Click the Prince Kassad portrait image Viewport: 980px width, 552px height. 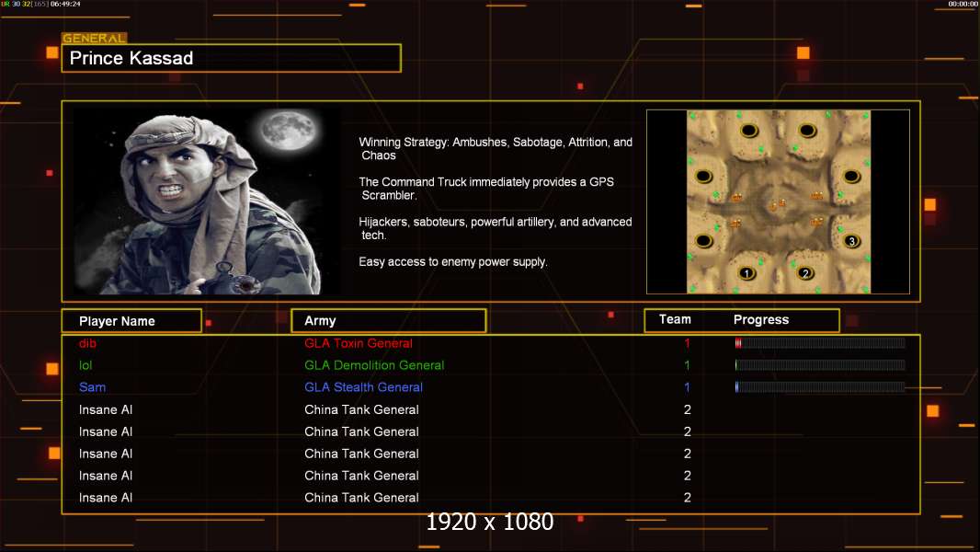[207, 201]
